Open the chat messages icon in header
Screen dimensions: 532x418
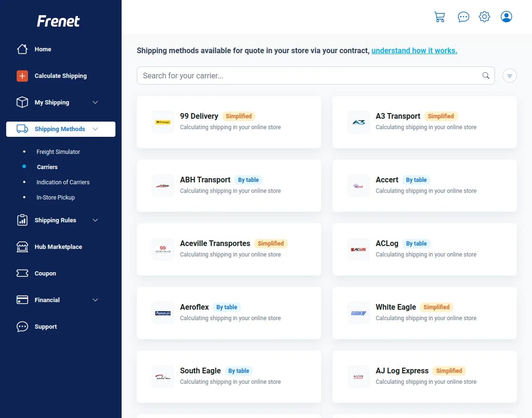coord(464,17)
